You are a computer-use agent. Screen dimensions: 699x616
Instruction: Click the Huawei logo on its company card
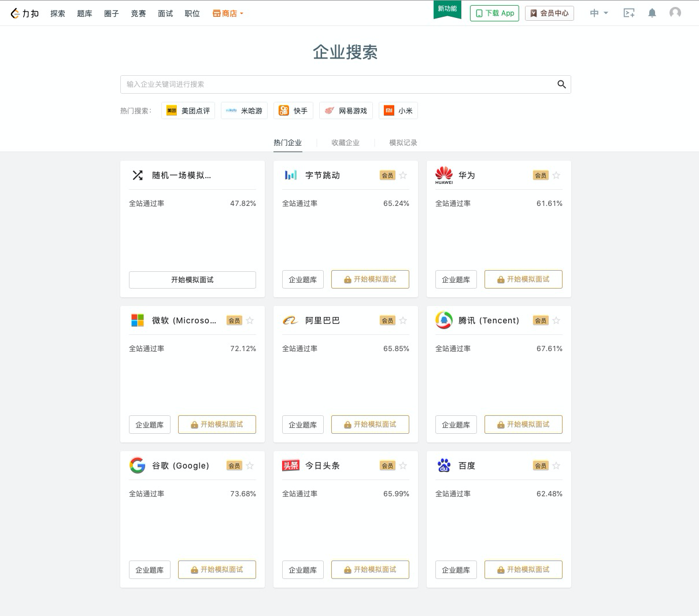tap(444, 175)
